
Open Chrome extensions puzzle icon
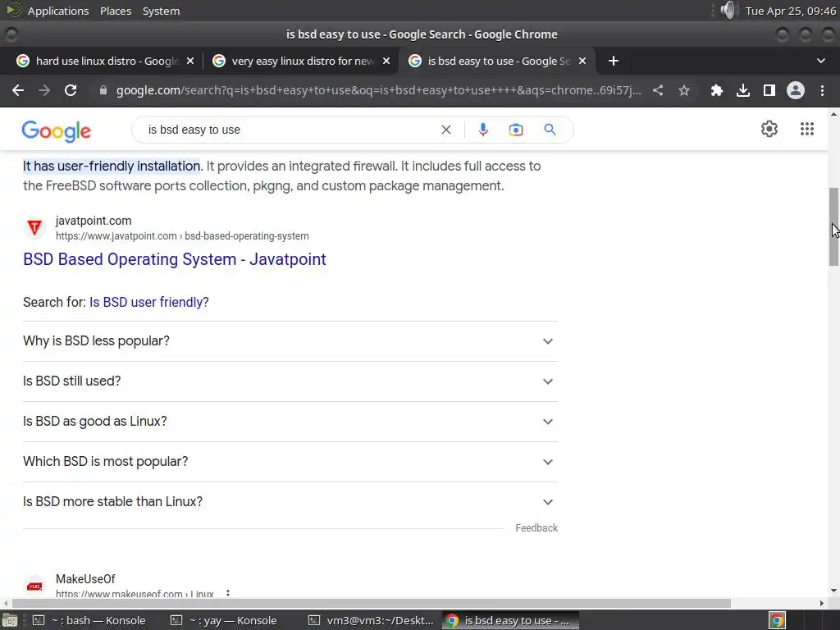point(716,90)
